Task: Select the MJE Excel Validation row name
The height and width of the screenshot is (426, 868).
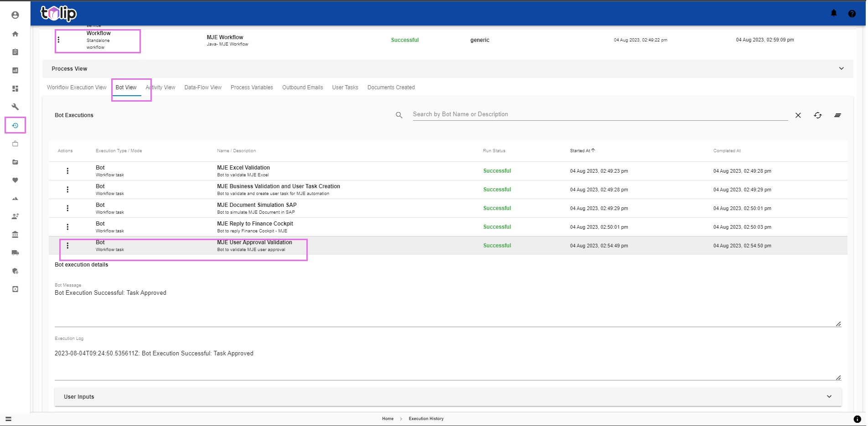Action: 243,168
